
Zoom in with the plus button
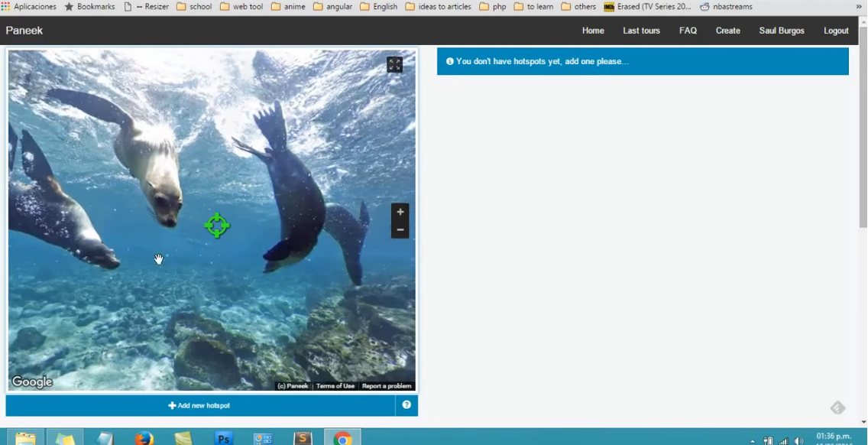400,212
